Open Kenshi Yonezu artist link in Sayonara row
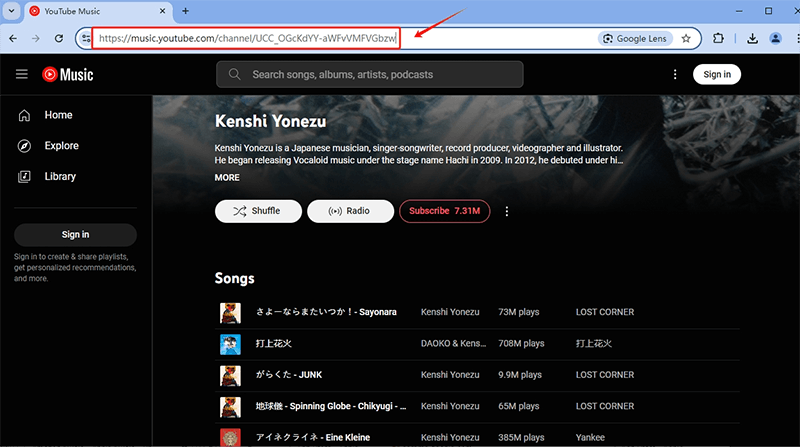 [x=450, y=312]
